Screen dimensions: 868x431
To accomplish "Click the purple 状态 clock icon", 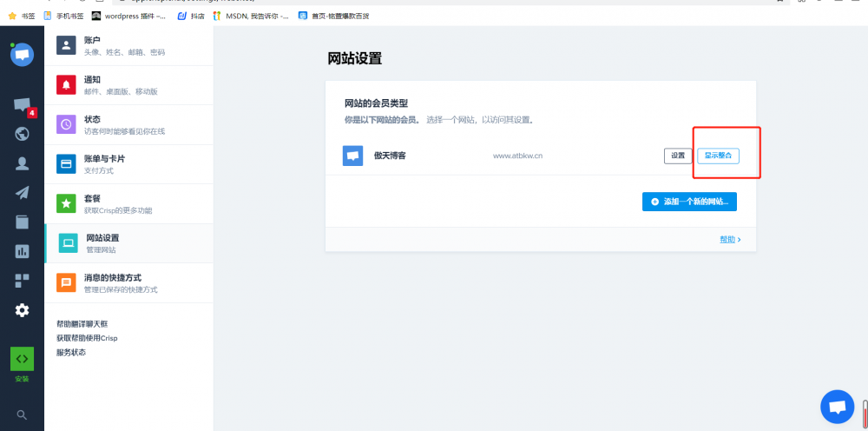I will [66, 124].
